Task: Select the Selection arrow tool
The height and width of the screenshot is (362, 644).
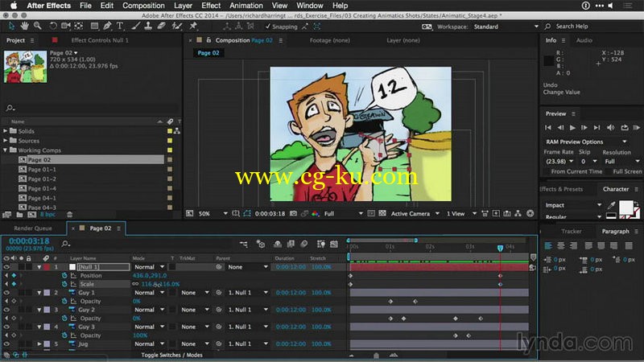Action: click(x=11, y=27)
